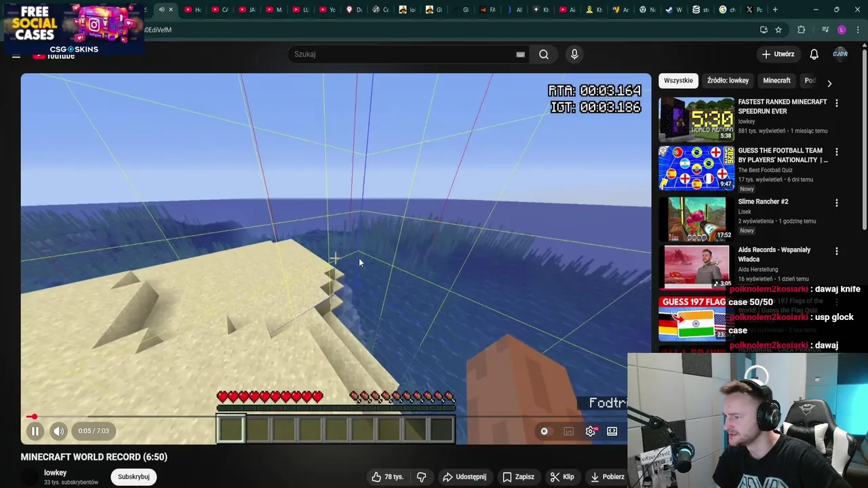Click the Udostępnij share button
The image size is (868, 488).
click(465, 477)
